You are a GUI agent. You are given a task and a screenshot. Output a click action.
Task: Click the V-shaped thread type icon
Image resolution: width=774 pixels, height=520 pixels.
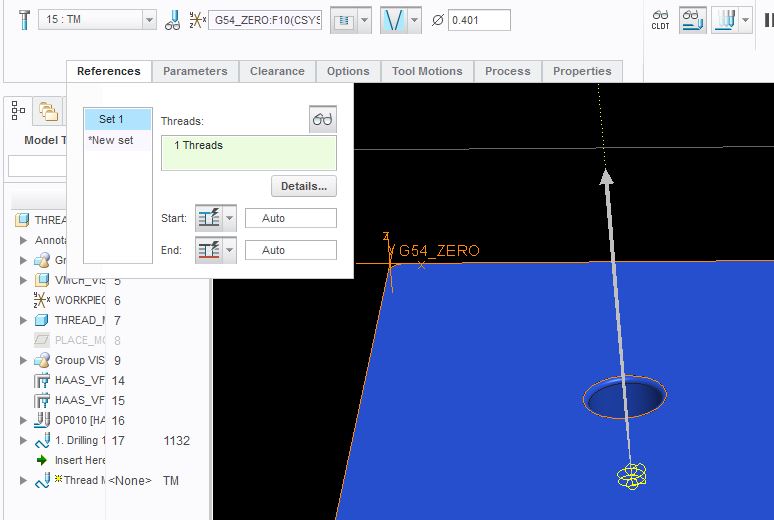(394, 20)
